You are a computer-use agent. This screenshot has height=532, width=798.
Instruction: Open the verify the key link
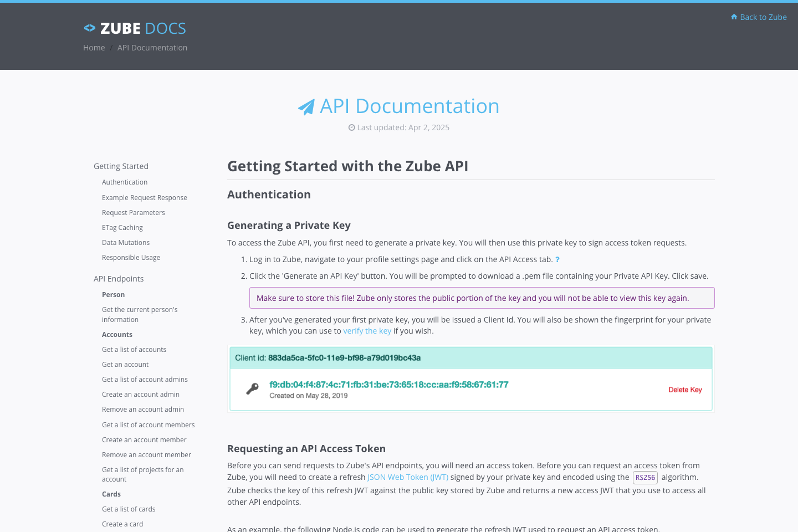pos(367,330)
